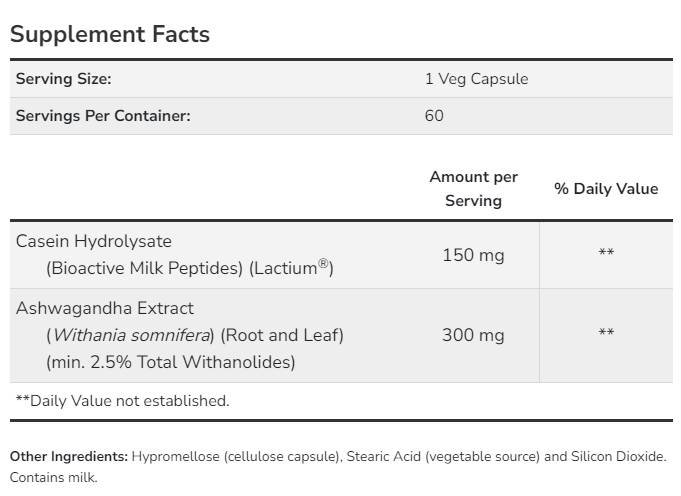Click the bold Other Ingredients label
Viewport: 681px width, 496px height.
(69, 457)
